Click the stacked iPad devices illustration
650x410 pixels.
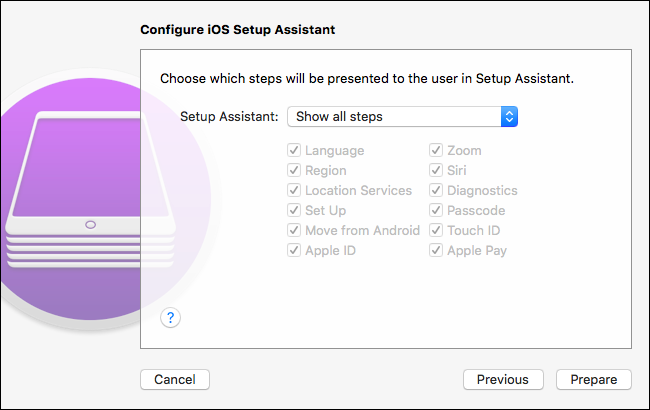click(90, 195)
